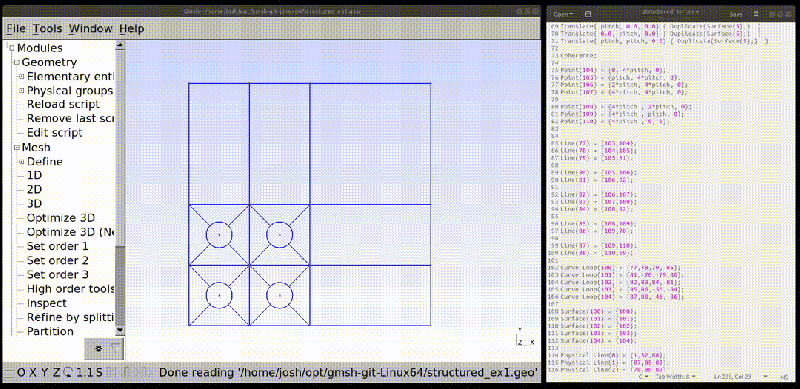
Task: Open the dropdown arrow next to Open
Action: coord(572,15)
